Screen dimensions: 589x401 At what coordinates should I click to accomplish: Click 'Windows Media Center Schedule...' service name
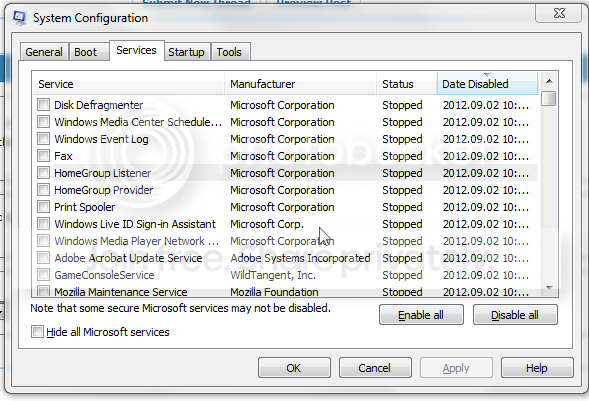pos(138,122)
